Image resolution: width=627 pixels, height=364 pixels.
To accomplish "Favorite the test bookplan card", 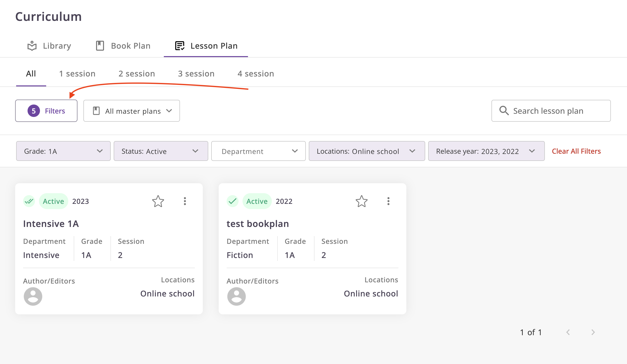I will click(x=361, y=201).
